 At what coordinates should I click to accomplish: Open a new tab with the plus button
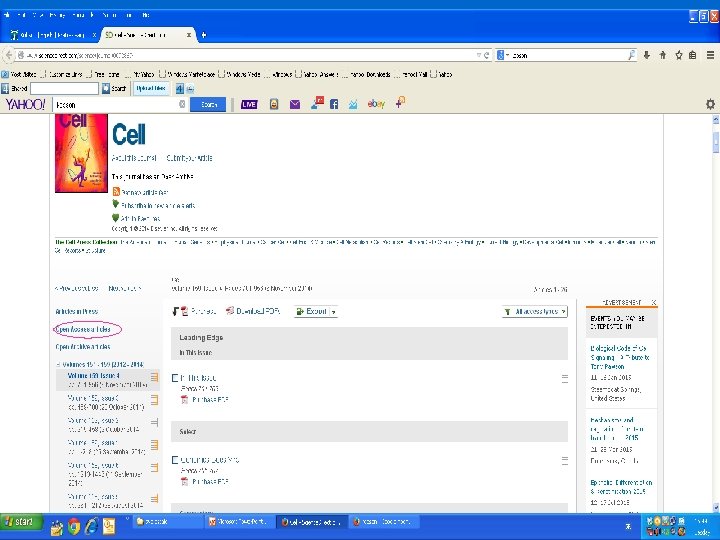pos(203,35)
